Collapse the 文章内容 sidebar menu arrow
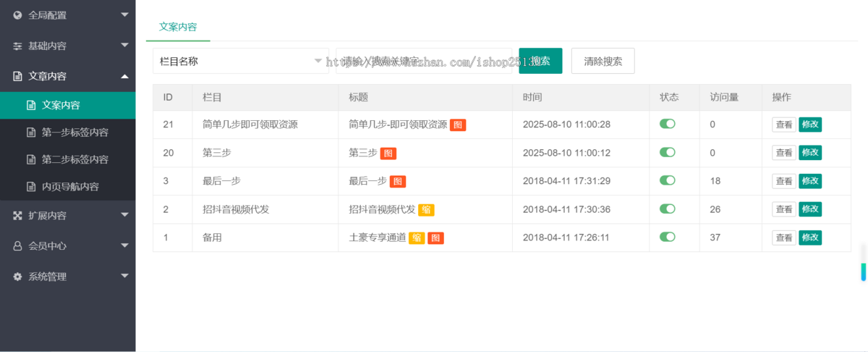 coord(124,75)
